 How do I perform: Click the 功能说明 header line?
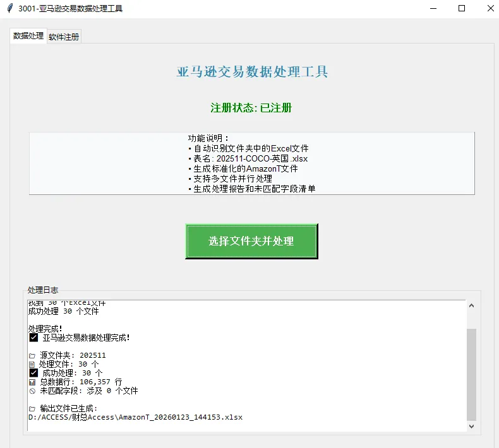[x=208, y=138]
